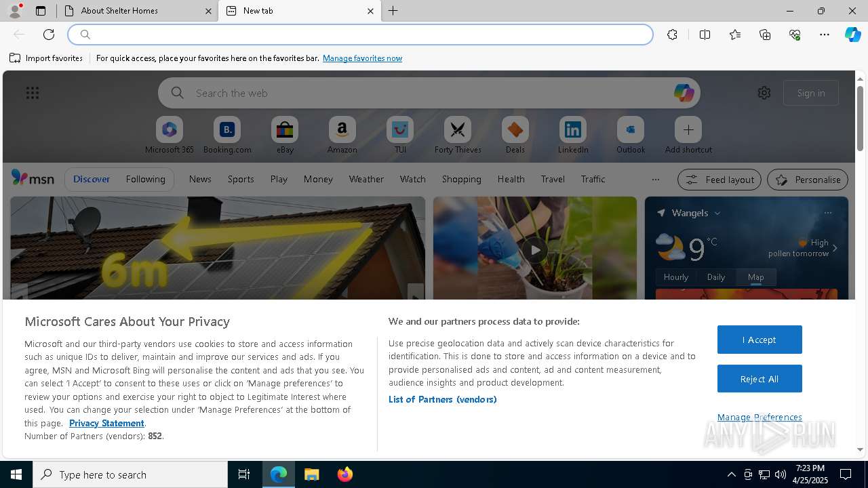Select the Discover feed tab
Screen dimensions: 868x488
click(92, 179)
